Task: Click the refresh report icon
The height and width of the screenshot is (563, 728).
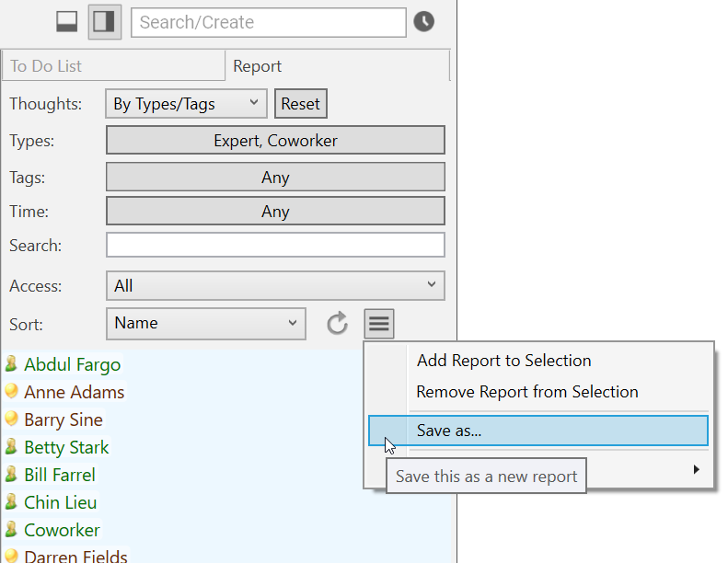Action: pos(338,323)
